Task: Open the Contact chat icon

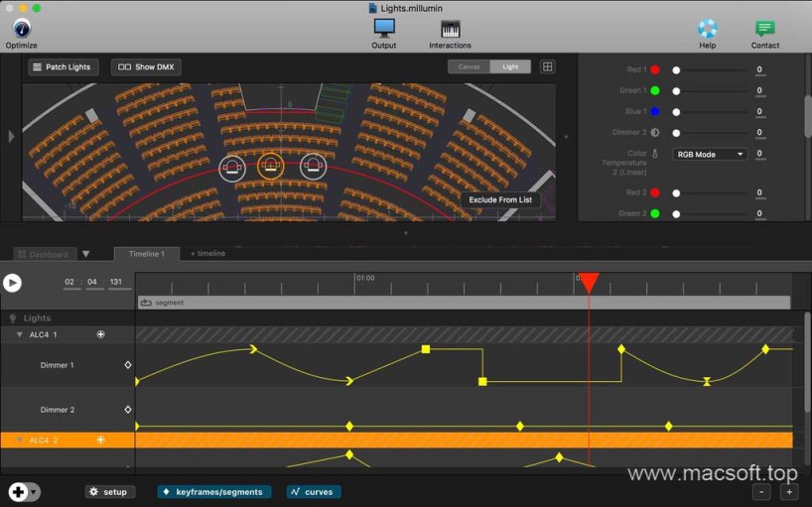Action: coord(764,28)
